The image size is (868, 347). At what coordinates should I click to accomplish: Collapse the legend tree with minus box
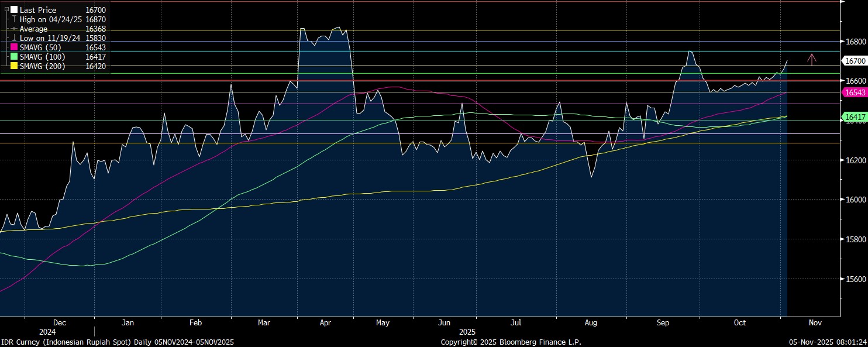[6, 10]
